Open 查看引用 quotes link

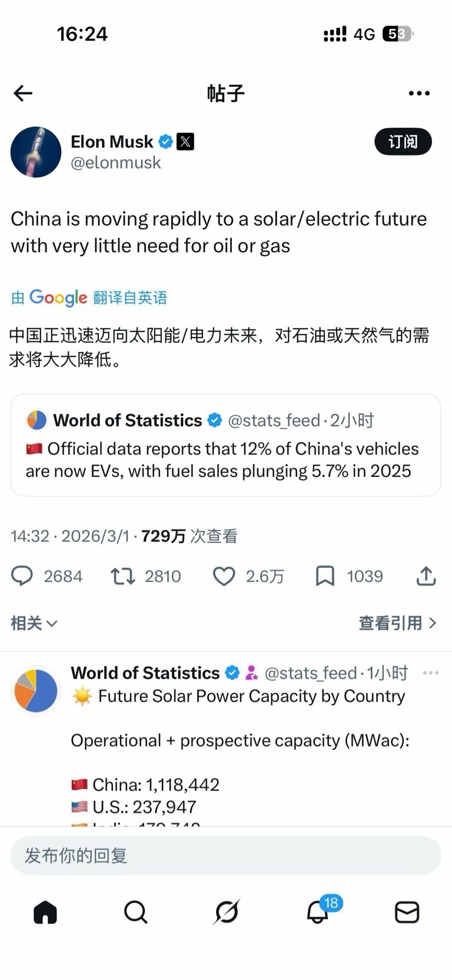coord(397,623)
